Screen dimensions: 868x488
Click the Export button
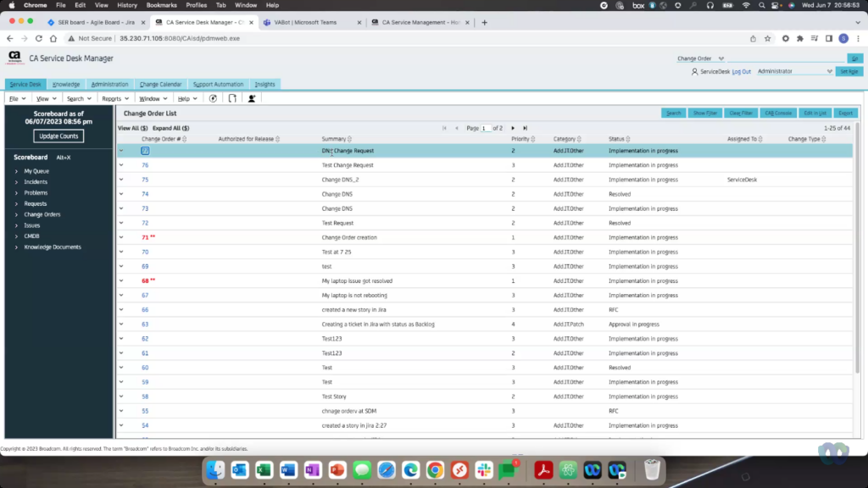tap(845, 113)
